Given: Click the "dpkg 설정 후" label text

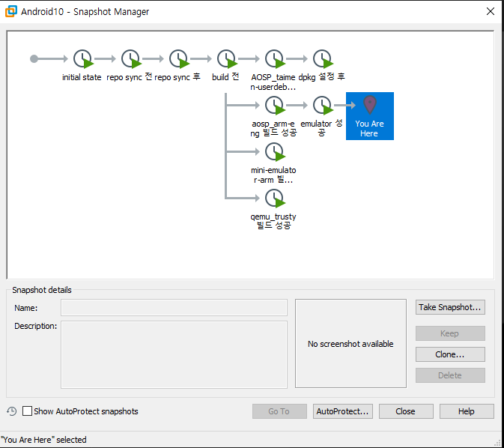Looking at the screenshot, I should point(322,77).
